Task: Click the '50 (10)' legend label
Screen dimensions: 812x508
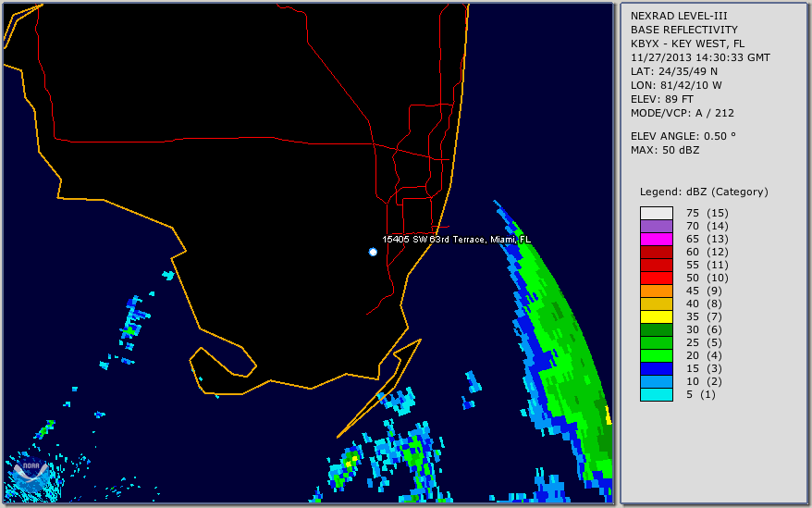Action: coord(707,278)
